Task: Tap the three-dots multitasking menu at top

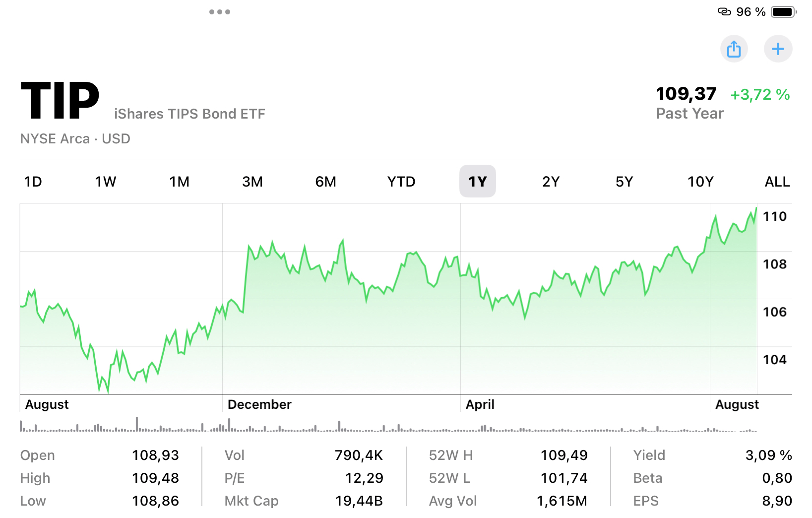Action: [220, 11]
